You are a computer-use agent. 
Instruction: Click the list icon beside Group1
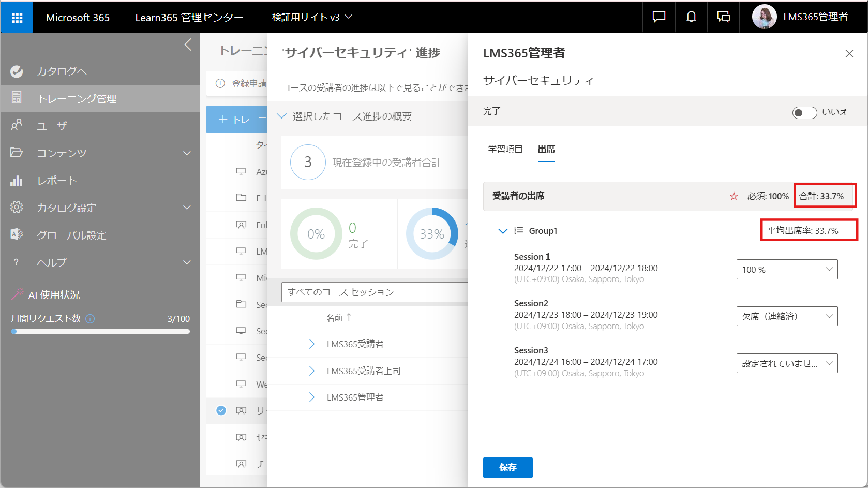[518, 230]
